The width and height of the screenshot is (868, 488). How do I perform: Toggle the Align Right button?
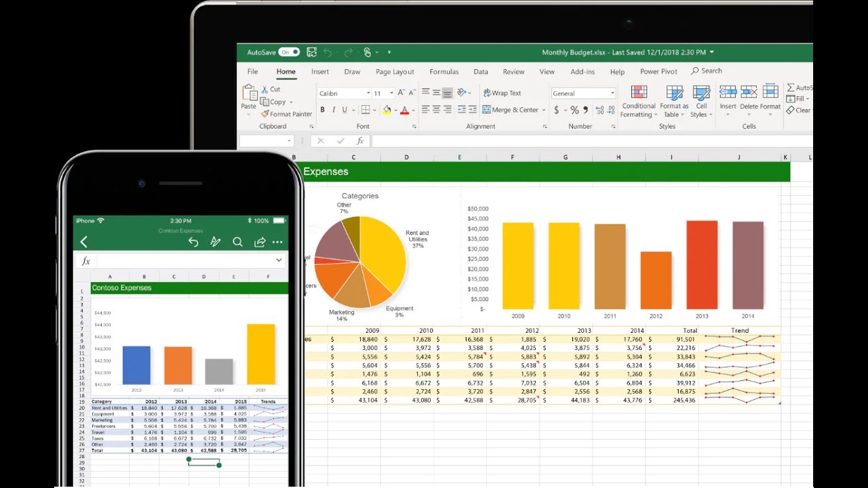[x=448, y=110]
